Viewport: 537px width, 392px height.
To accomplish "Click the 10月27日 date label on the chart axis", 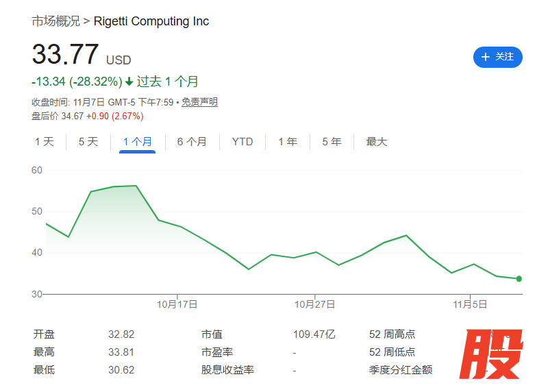I will click(x=314, y=304).
